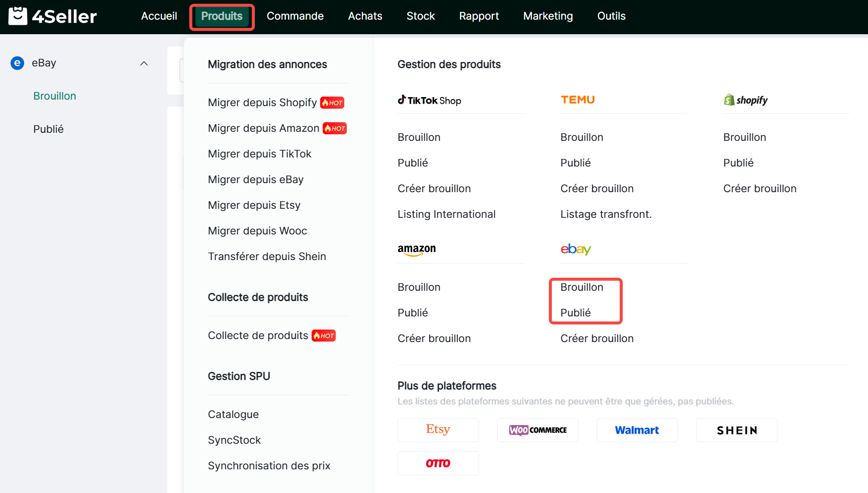The image size is (868, 493).
Task: Open the OTTO platform tile
Action: (x=438, y=463)
